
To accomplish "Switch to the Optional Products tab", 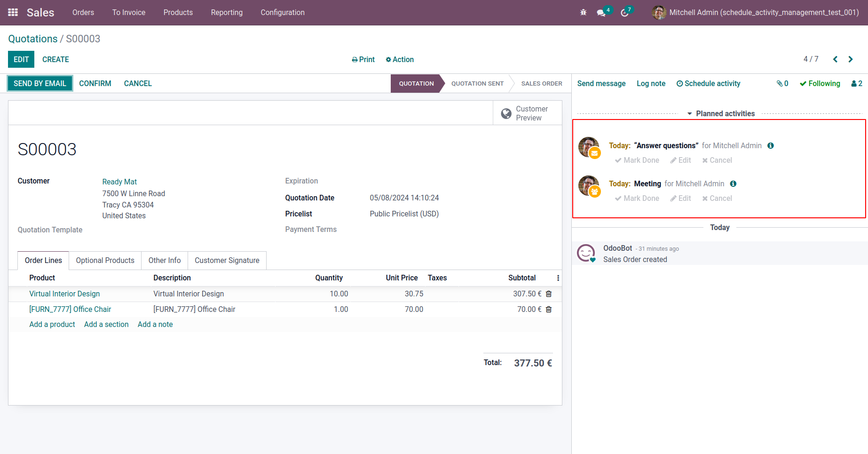I will point(105,260).
